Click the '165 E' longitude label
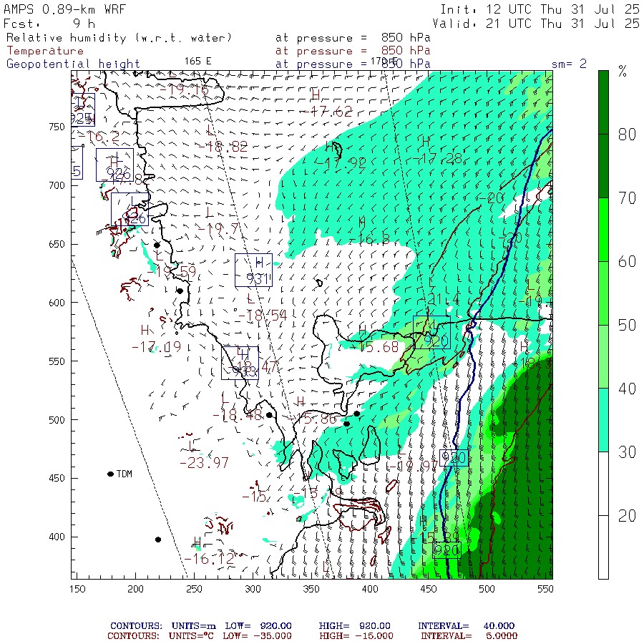 [x=198, y=62]
